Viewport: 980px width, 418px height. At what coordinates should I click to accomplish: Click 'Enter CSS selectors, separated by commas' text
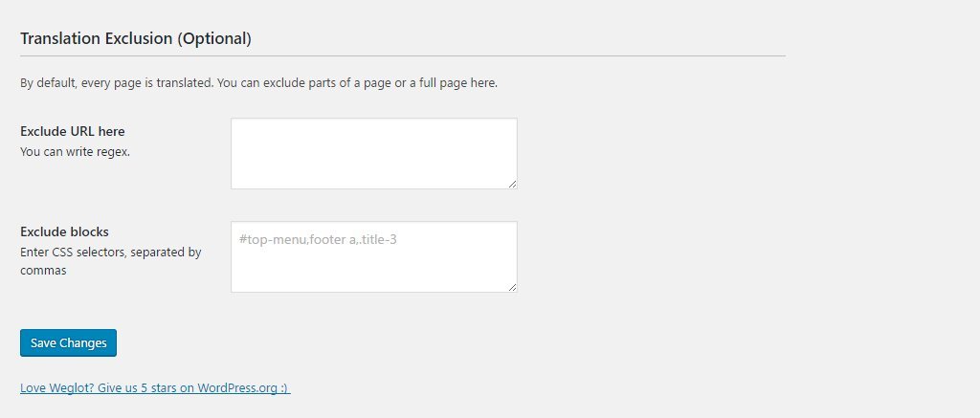point(111,262)
